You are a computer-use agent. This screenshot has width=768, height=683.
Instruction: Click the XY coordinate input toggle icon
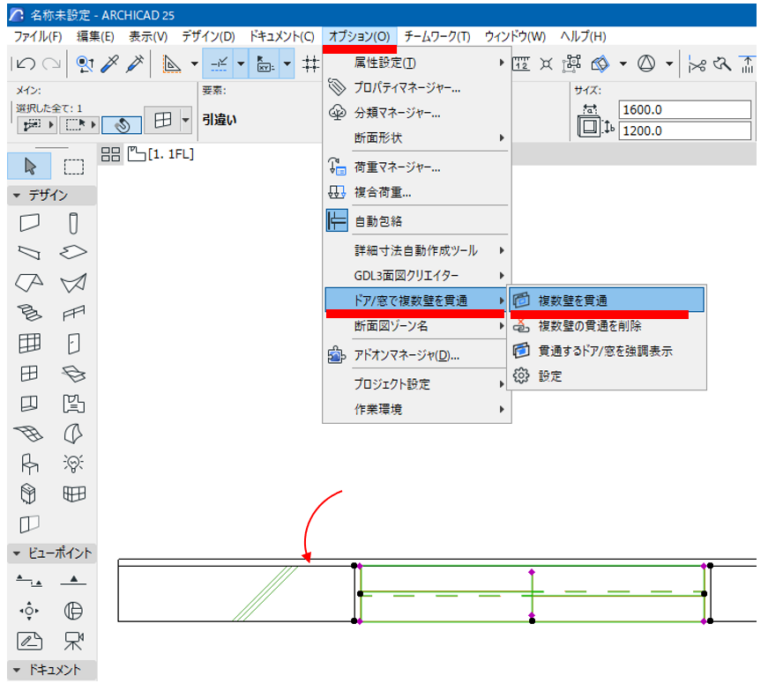(264, 64)
